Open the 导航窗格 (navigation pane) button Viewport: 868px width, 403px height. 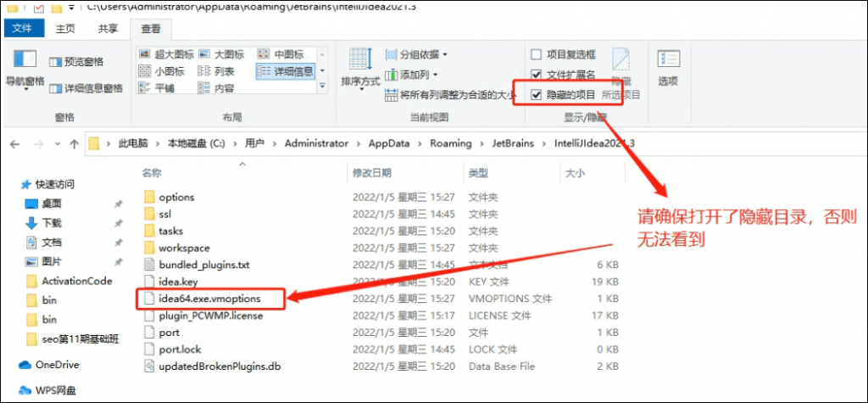point(25,70)
